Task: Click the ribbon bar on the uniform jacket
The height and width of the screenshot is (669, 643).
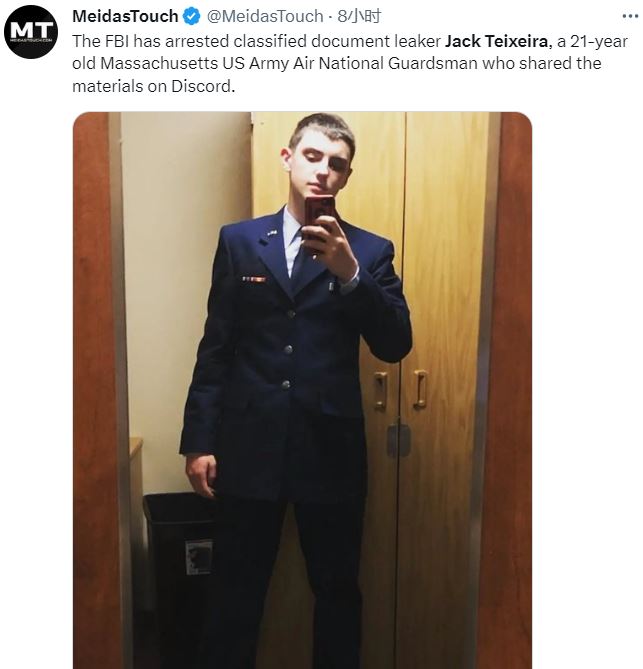Action: pos(254,279)
